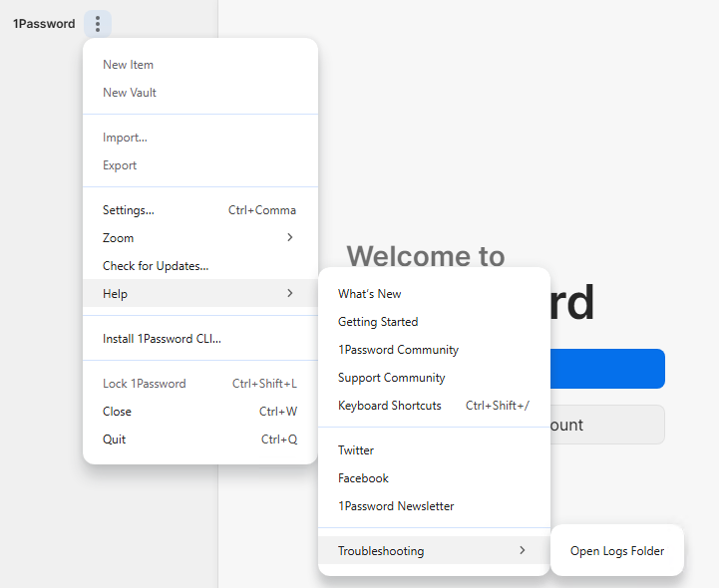Click Check for Updates...
The image size is (719, 588).
click(x=200, y=266)
